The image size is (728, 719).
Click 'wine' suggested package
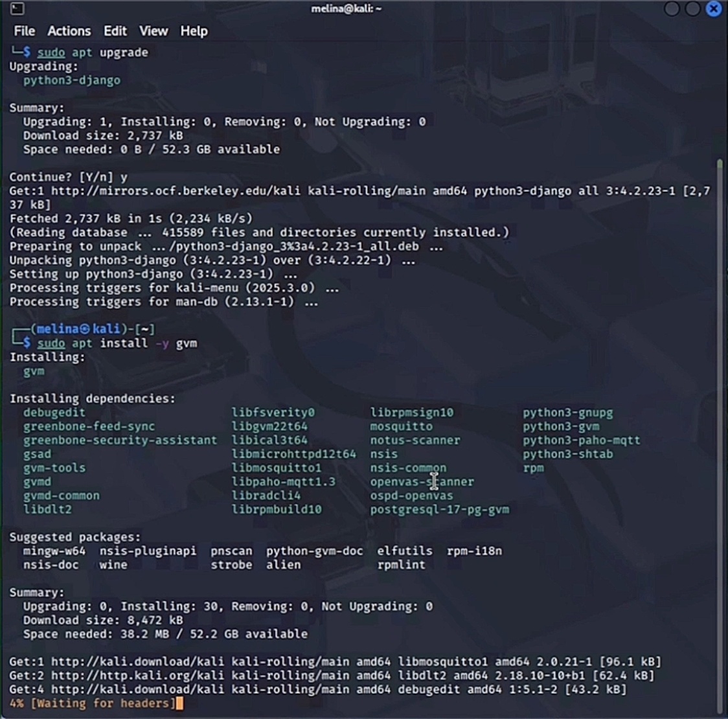tap(113, 565)
